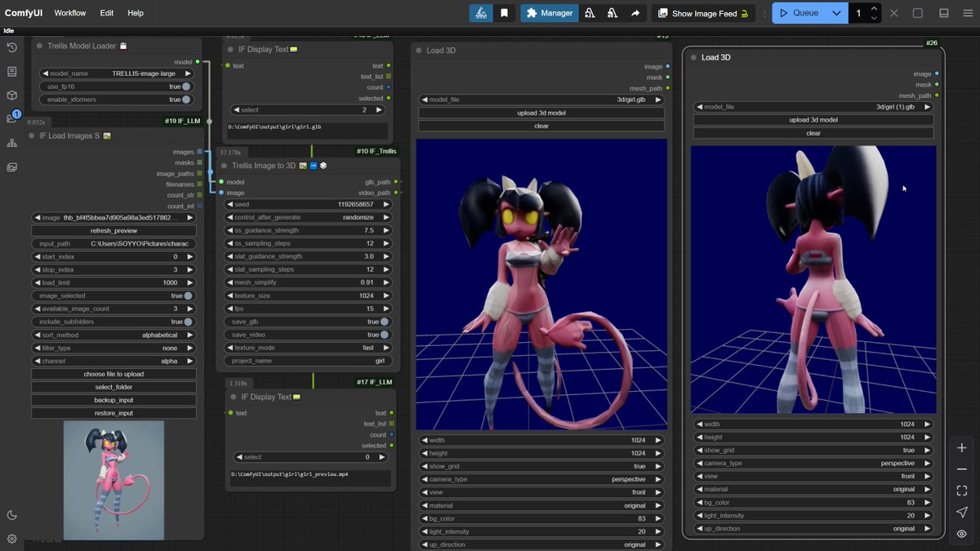Image resolution: width=980 pixels, height=551 pixels.
Task: Adjust mesh_simplify 0.91 slider field
Action: (x=309, y=282)
